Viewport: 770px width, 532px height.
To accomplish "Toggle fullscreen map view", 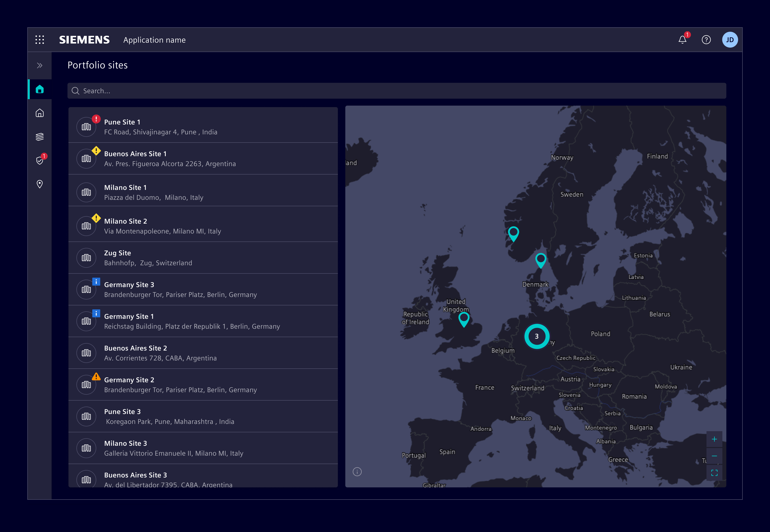I will tap(714, 473).
